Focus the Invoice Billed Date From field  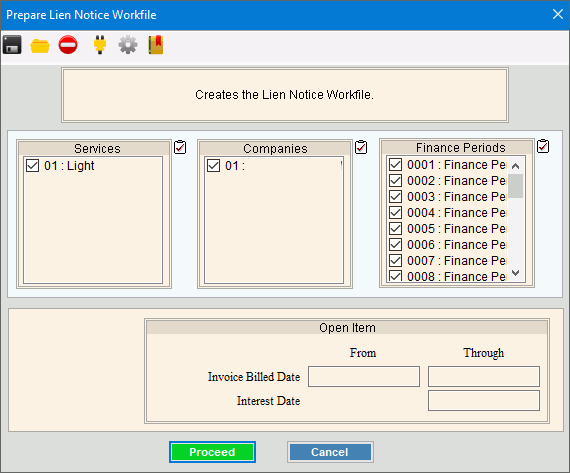(x=364, y=376)
